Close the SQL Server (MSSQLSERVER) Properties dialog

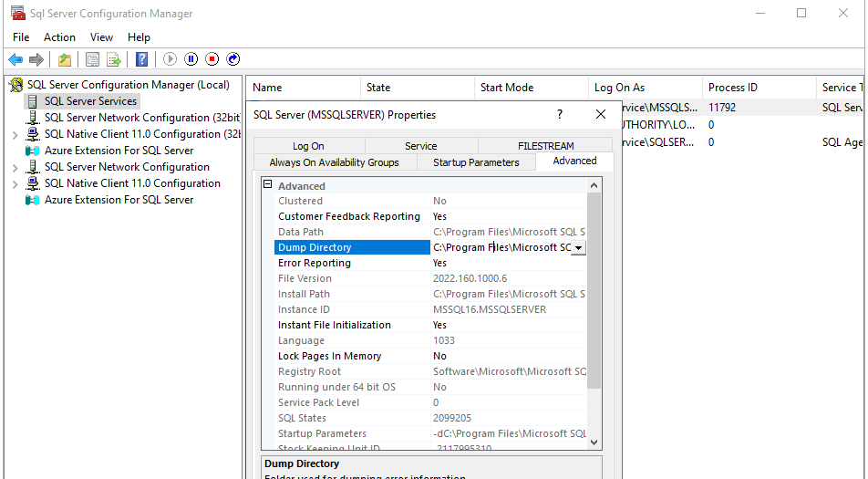601,115
